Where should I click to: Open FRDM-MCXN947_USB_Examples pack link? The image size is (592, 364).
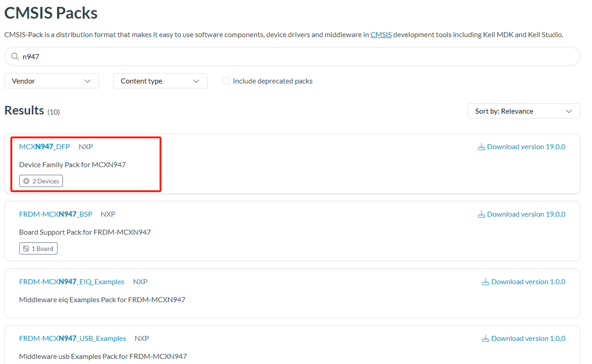click(73, 339)
